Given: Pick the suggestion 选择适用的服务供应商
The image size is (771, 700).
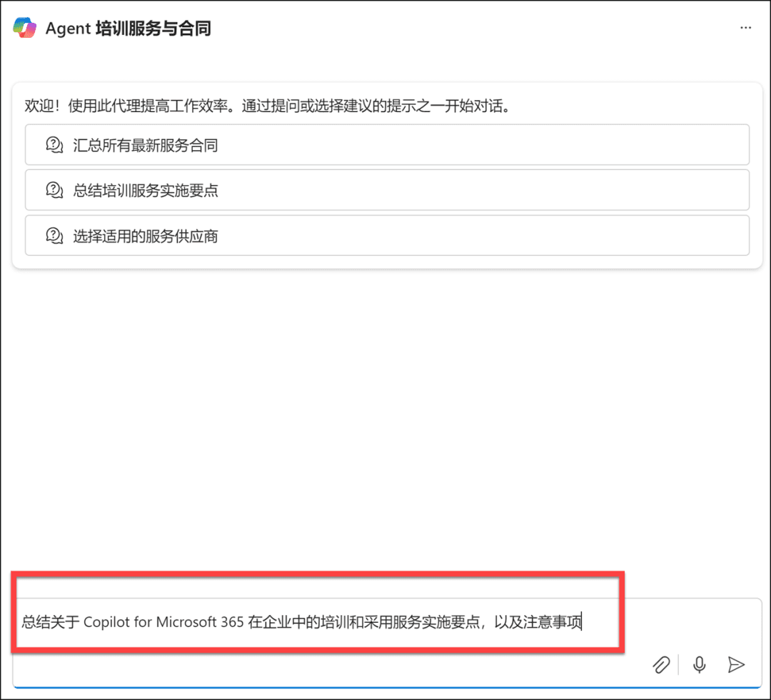Looking at the screenshot, I should tap(387, 236).
